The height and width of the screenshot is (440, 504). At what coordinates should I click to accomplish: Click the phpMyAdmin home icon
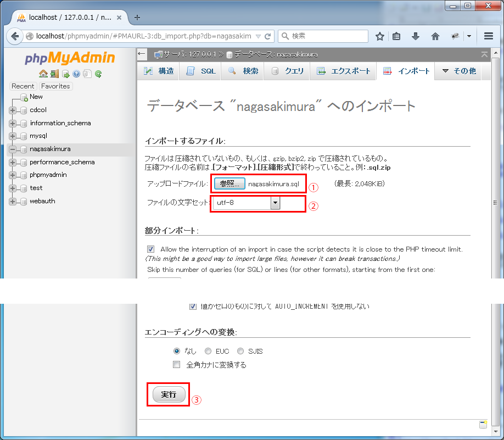coord(43,74)
